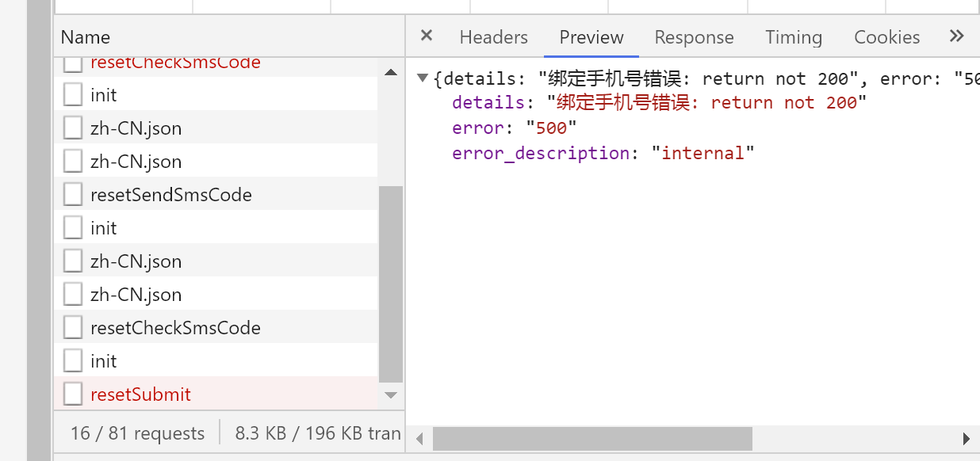Click file icon beside resetCheckSmsCode in red
Screen dimensions: 980x461
[73, 63]
